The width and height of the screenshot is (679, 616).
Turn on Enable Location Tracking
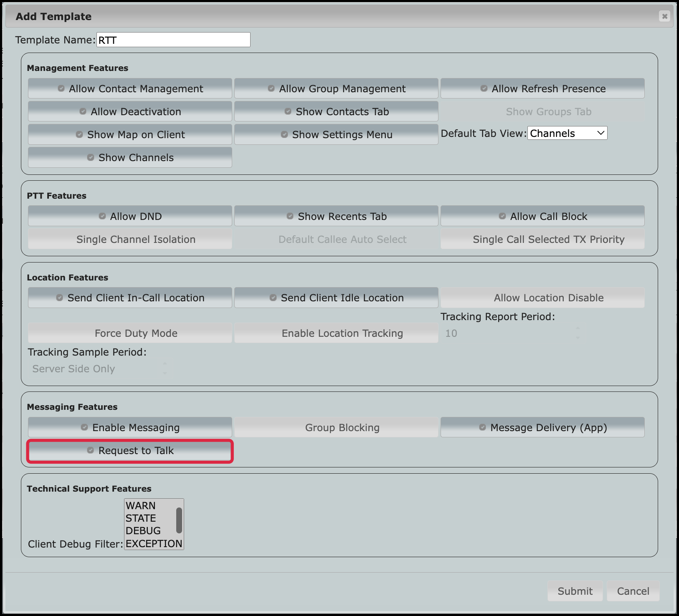coord(336,333)
